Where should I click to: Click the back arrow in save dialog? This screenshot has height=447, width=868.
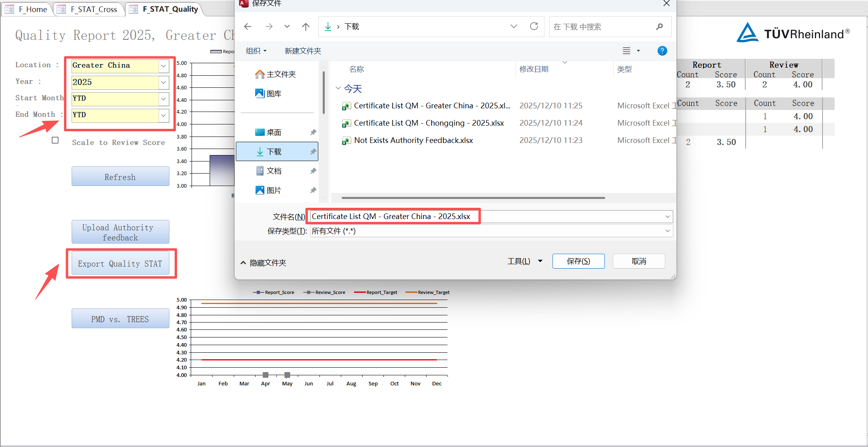pos(247,27)
